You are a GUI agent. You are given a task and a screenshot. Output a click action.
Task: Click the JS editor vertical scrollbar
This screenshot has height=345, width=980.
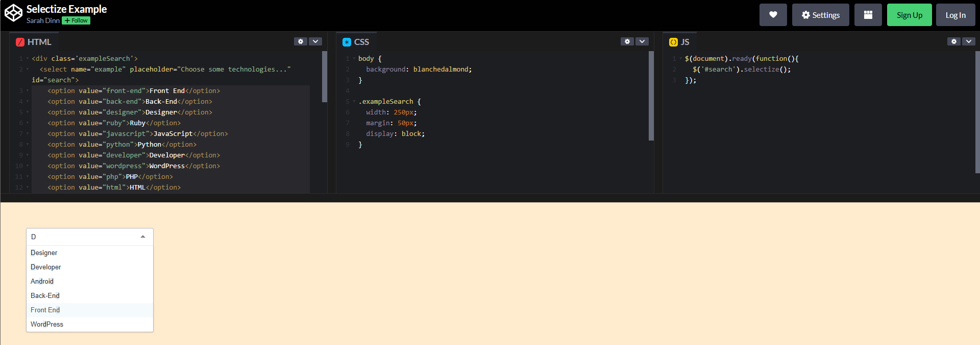[977, 112]
